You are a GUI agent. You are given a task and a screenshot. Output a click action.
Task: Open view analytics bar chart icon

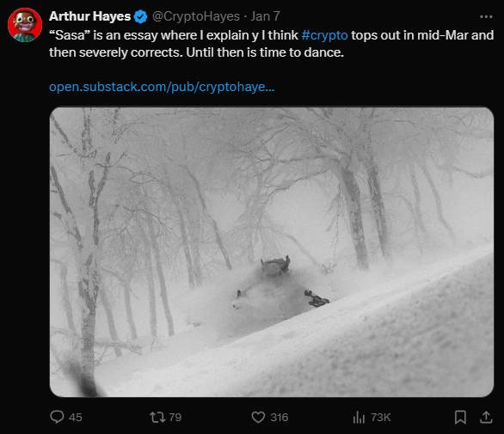[x=359, y=418]
